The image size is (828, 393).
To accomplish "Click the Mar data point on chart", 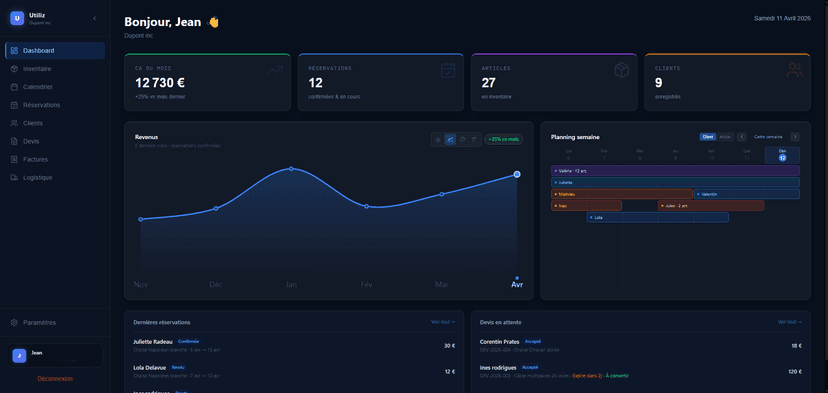I will 442,194.
